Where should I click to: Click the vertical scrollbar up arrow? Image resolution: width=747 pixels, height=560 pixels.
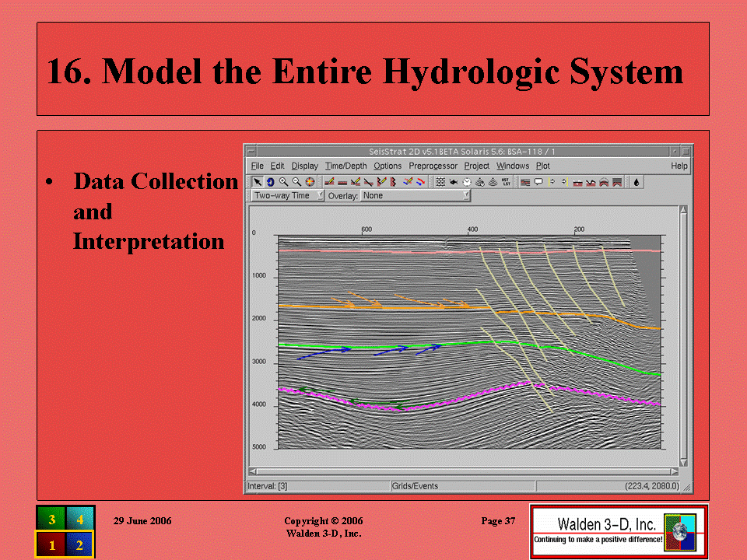pos(683,210)
